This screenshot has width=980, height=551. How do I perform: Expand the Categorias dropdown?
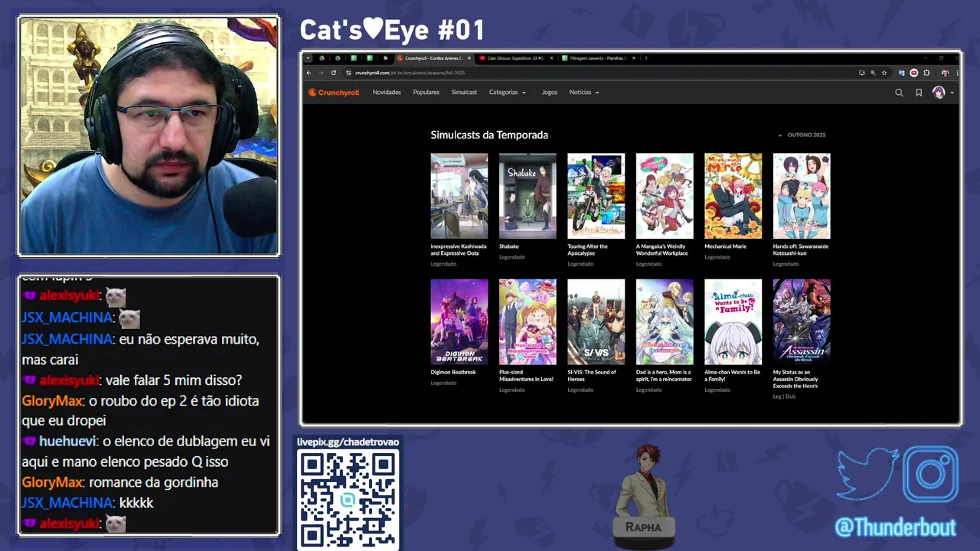pyautogui.click(x=508, y=93)
